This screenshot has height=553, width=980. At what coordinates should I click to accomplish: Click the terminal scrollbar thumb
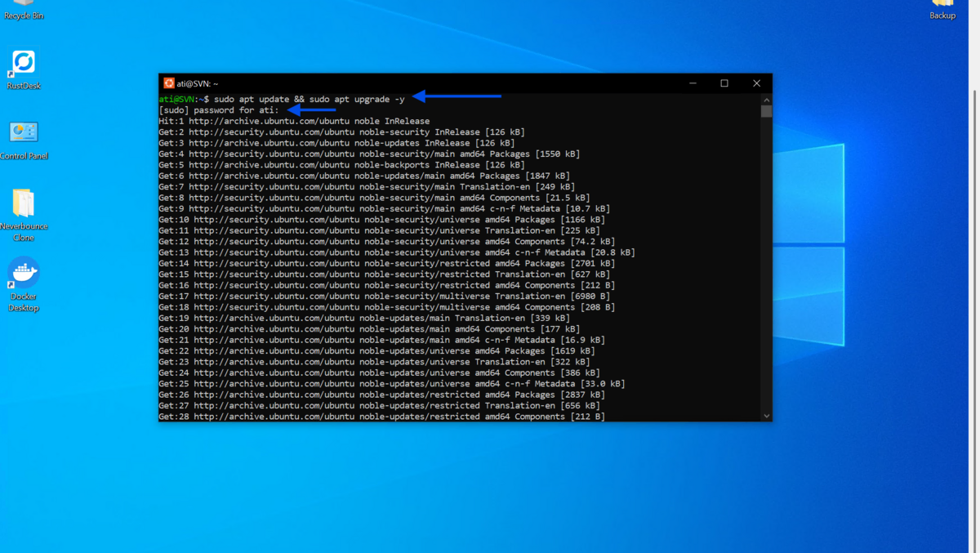click(x=766, y=111)
